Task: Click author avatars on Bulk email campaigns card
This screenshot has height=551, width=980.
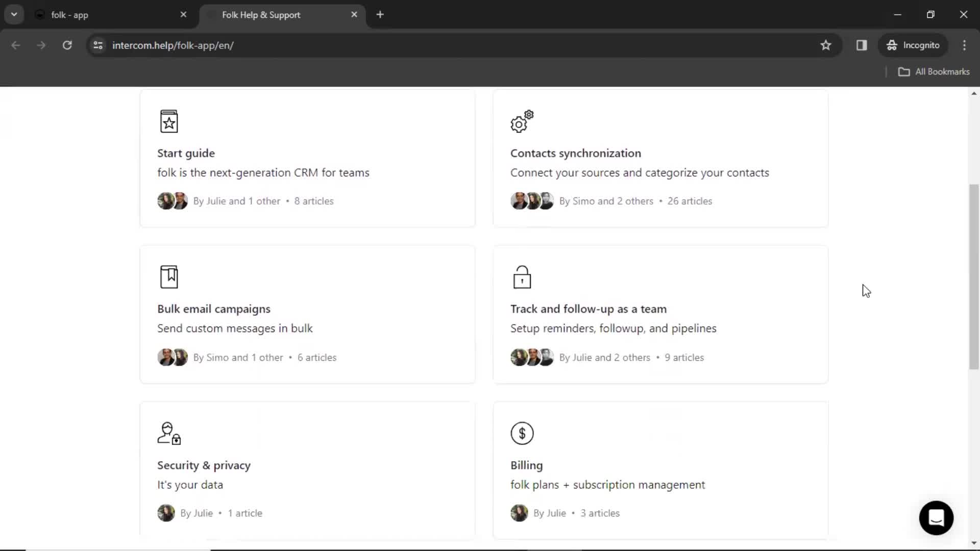Action: click(173, 357)
